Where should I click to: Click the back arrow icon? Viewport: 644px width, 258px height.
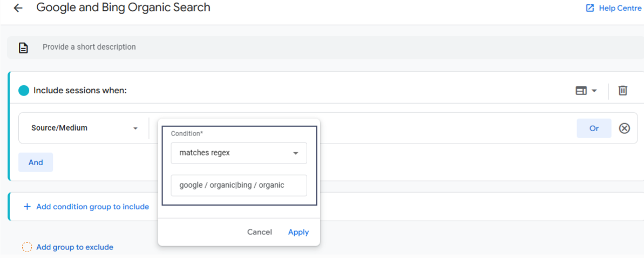tap(18, 8)
